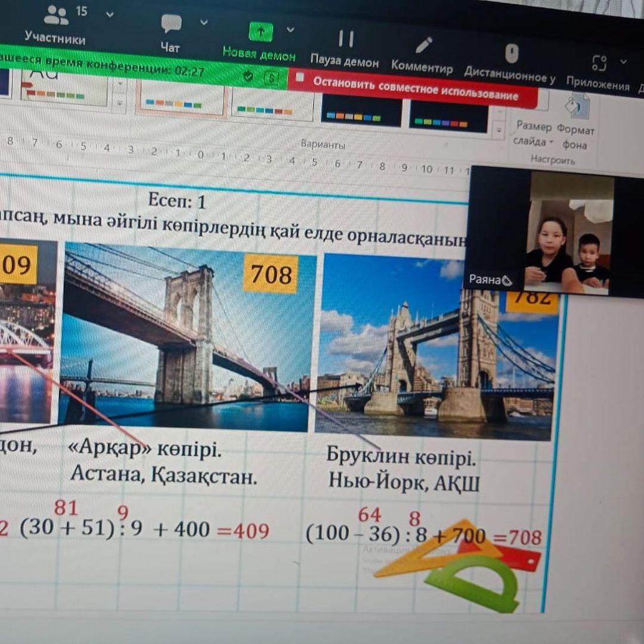Screen dimensions: 644x644
Task: Click the shield icon on the green bar
Action: click(x=247, y=76)
